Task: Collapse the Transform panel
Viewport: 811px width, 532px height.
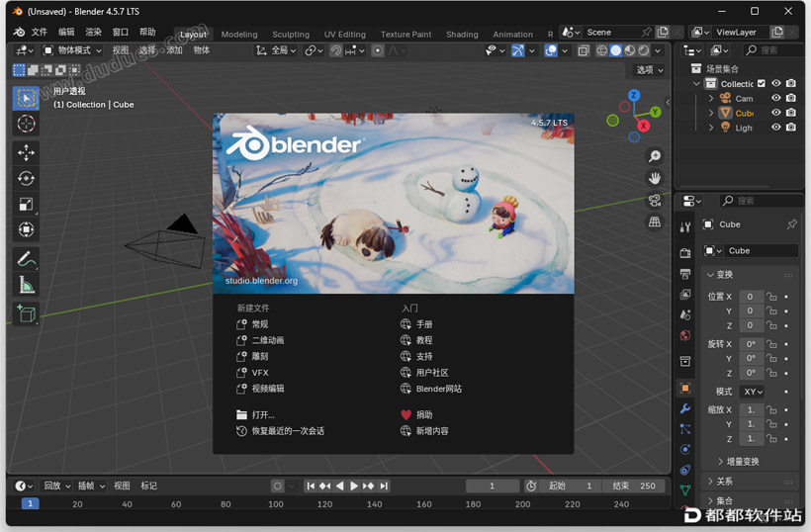Action: click(x=720, y=275)
